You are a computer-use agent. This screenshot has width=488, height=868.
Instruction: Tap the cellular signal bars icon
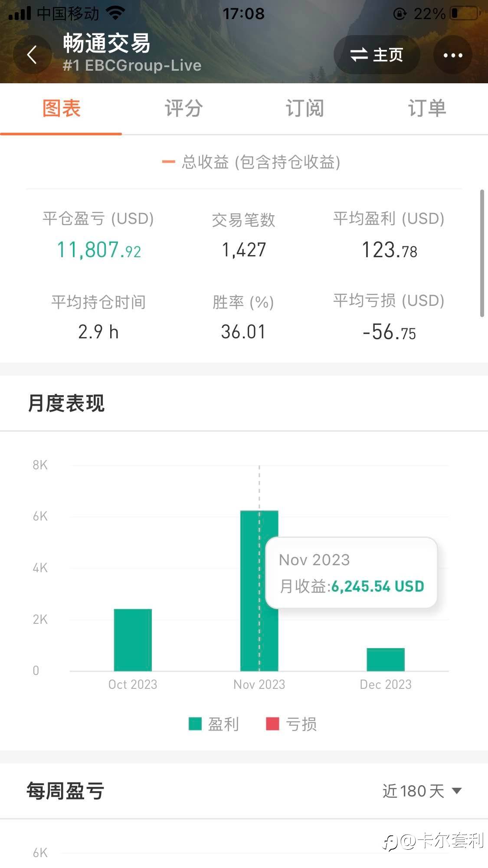point(20,13)
